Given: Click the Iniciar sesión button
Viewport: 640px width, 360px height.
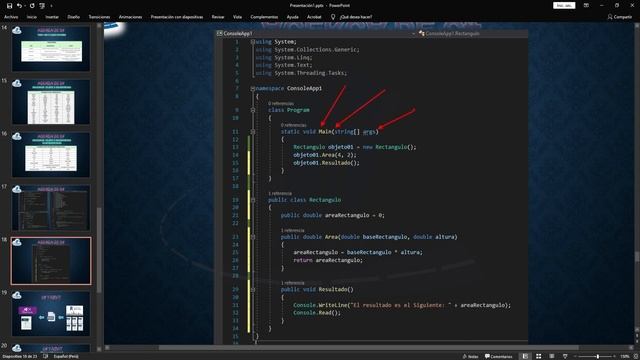Looking at the screenshot, I should 564,5.
